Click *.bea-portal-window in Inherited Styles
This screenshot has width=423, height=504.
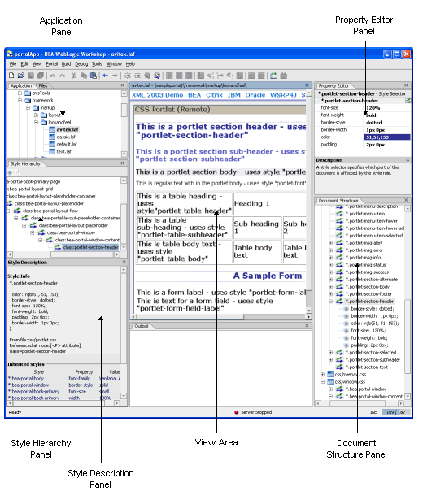(x=28, y=385)
